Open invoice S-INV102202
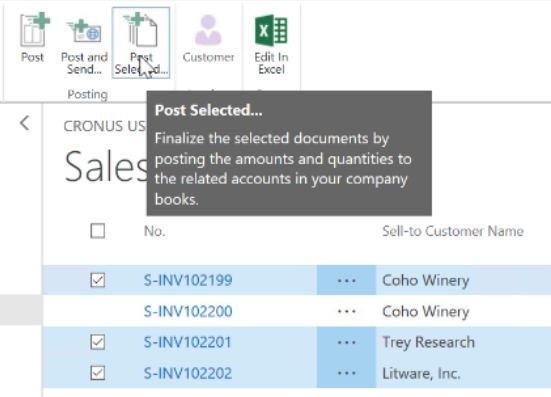 click(188, 373)
